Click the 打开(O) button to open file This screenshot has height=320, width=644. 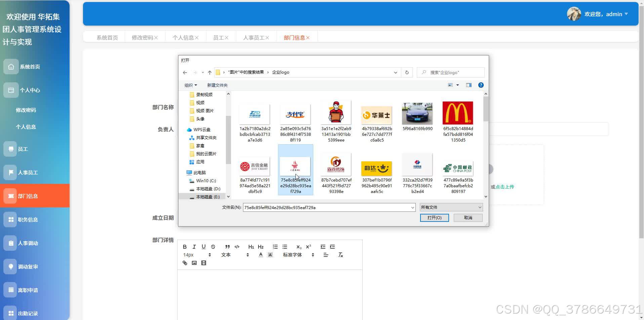[x=434, y=217]
